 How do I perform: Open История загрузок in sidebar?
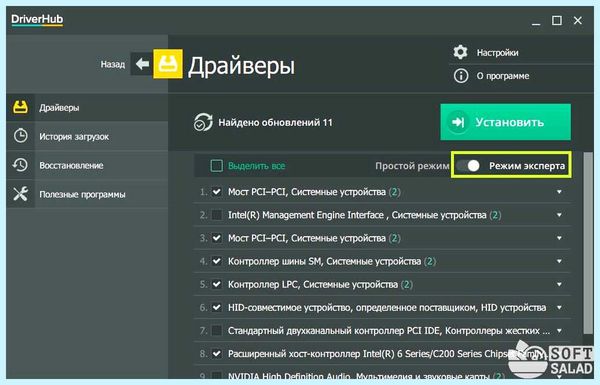pyautogui.click(x=87, y=136)
